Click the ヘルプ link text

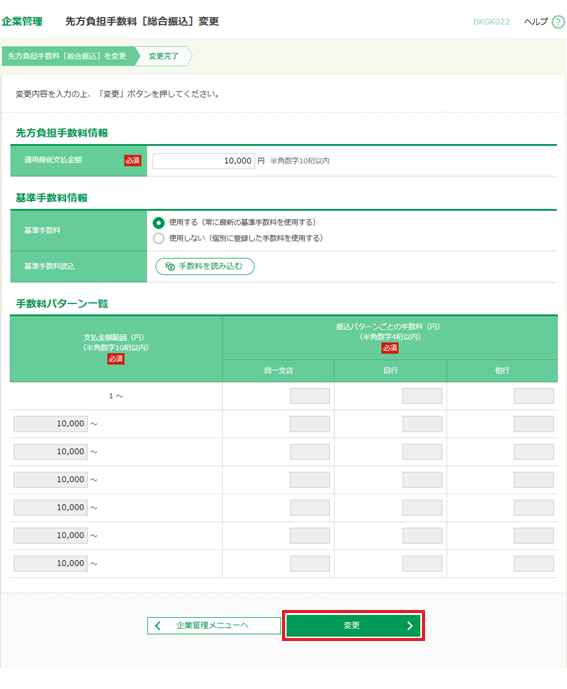coord(536,22)
